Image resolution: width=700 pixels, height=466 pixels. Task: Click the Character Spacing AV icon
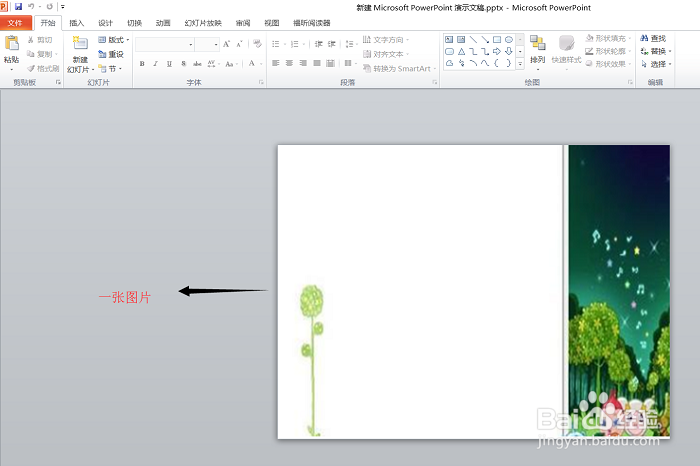(x=213, y=63)
